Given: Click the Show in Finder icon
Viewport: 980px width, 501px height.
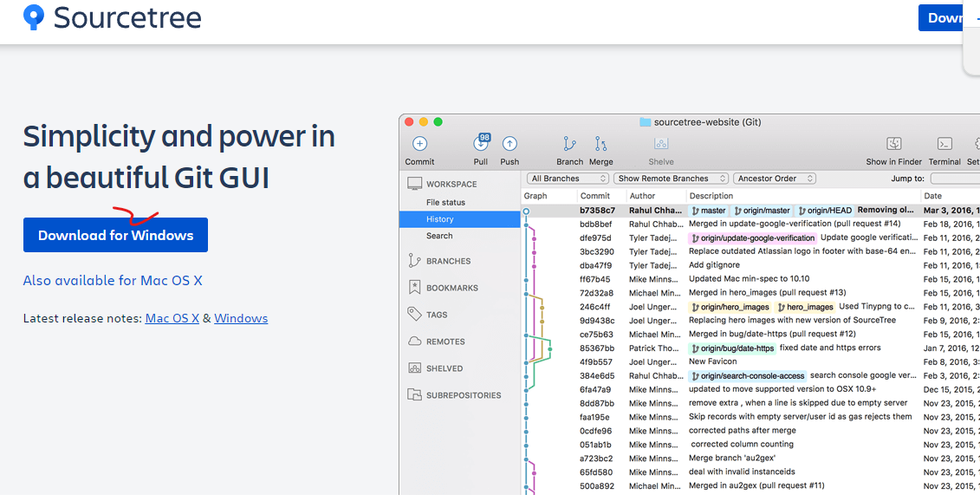Looking at the screenshot, I should pyautogui.click(x=893, y=144).
